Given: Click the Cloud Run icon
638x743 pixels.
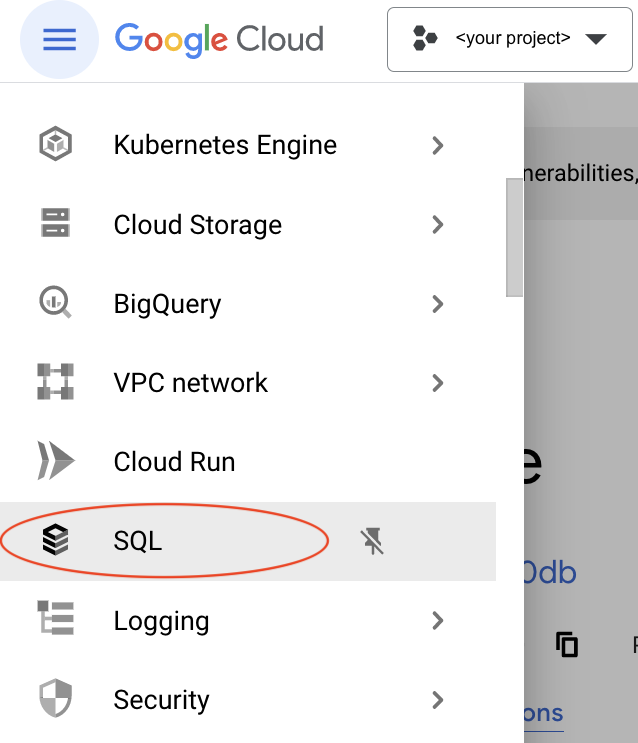Looking at the screenshot, I should (55, 461).
